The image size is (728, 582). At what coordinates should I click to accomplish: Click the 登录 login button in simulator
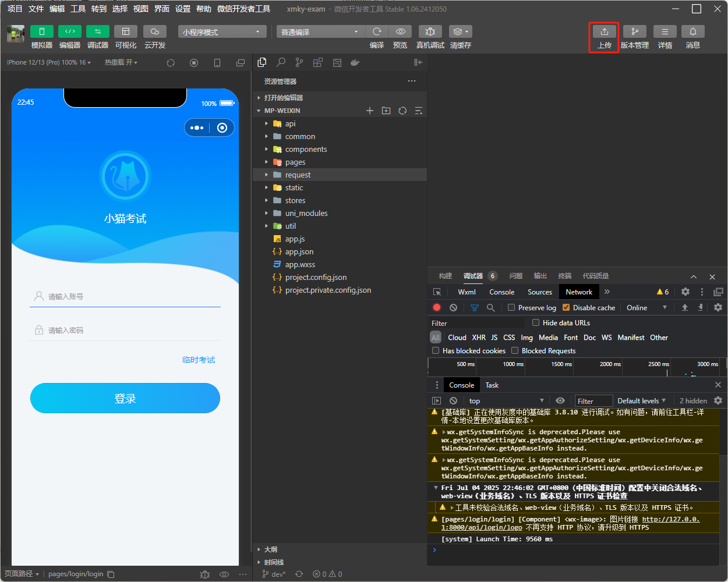[125, 399]
